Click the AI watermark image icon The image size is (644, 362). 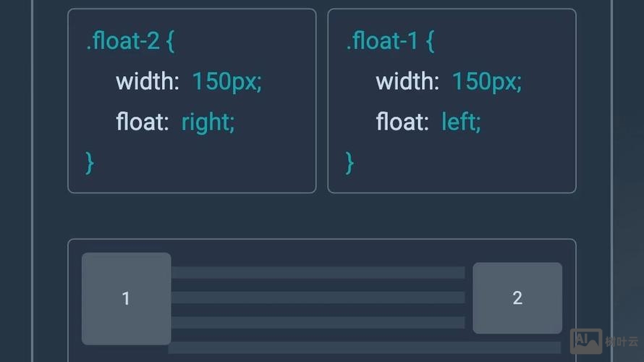[x=585, y=340]
